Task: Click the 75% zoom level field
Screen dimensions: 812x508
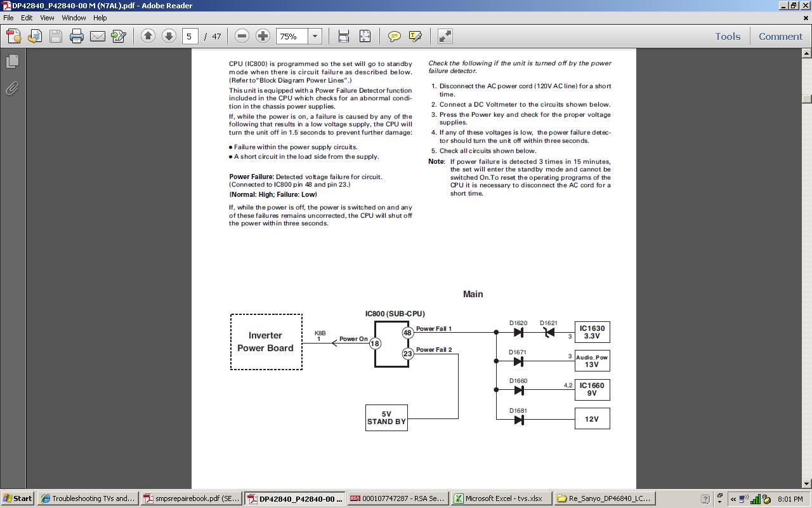Action: point(292,36)
